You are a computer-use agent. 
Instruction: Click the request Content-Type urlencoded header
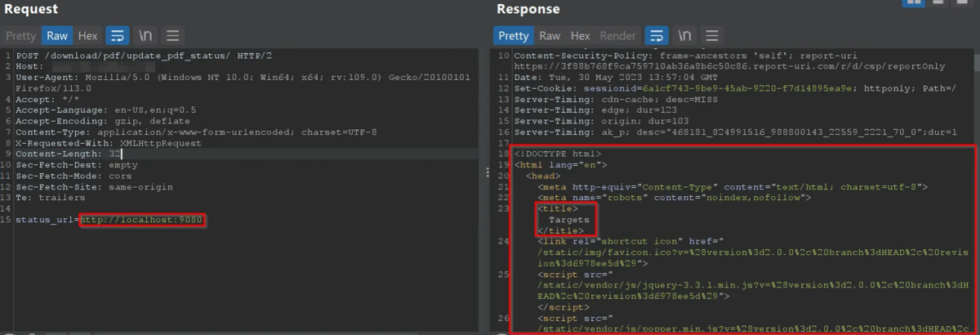[x=196, y=132]
